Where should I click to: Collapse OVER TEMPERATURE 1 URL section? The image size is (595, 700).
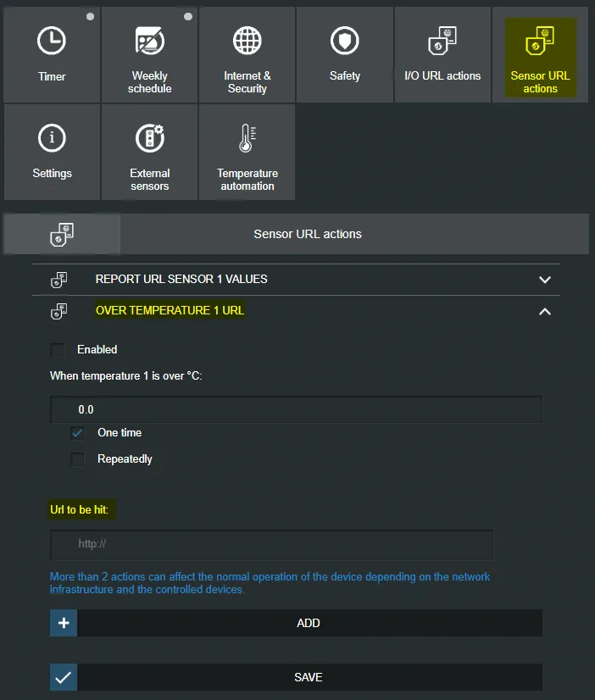tap(545, 311)
